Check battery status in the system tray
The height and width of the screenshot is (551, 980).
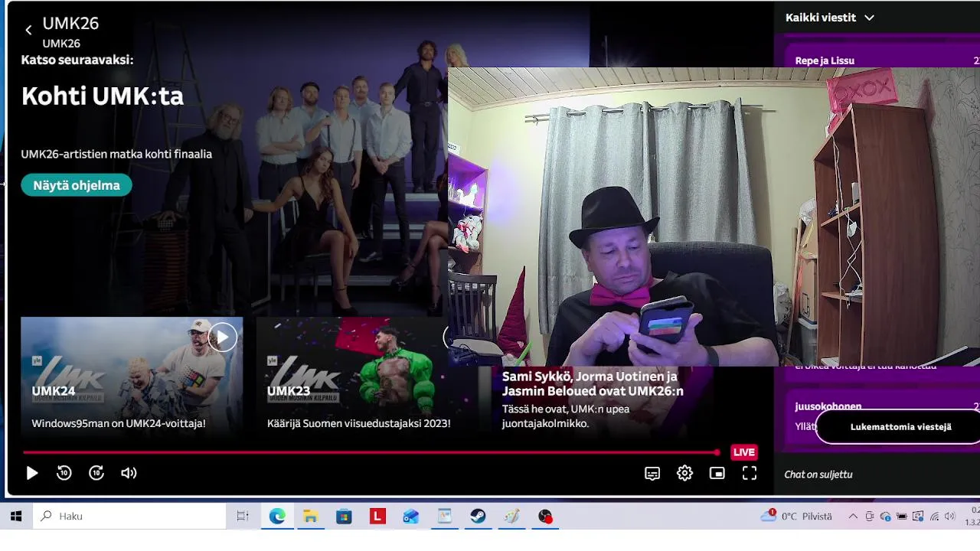coord(902,517)
